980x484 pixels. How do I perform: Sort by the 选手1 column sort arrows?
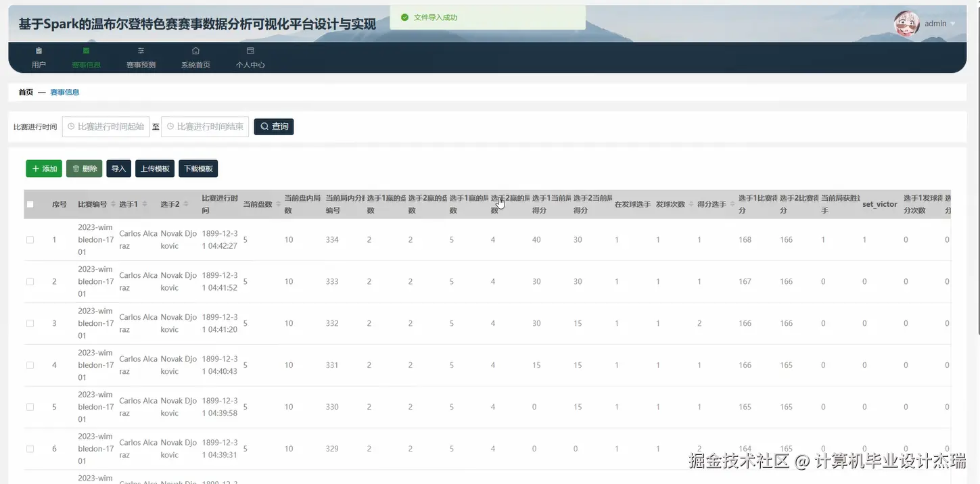click(x=145, y=204)
